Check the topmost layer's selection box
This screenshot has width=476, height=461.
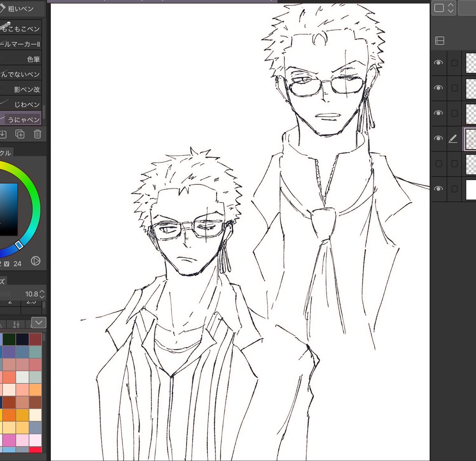455,63
